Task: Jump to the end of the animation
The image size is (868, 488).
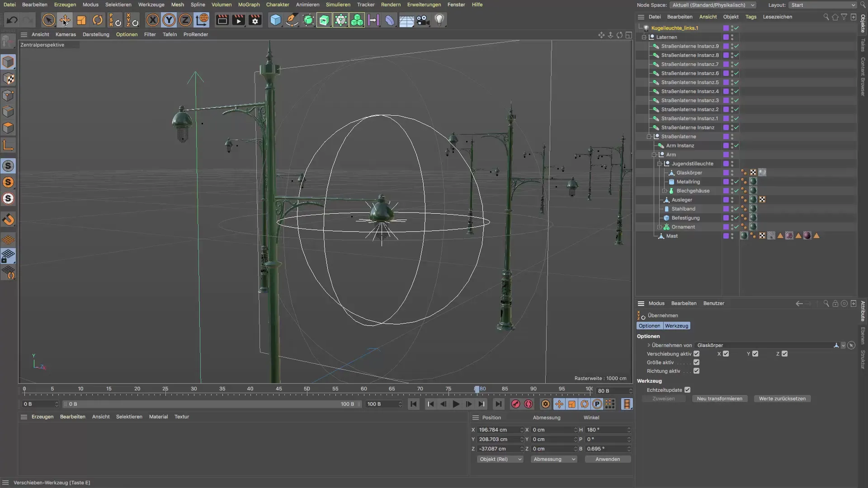Action: [x=498, y=404]
